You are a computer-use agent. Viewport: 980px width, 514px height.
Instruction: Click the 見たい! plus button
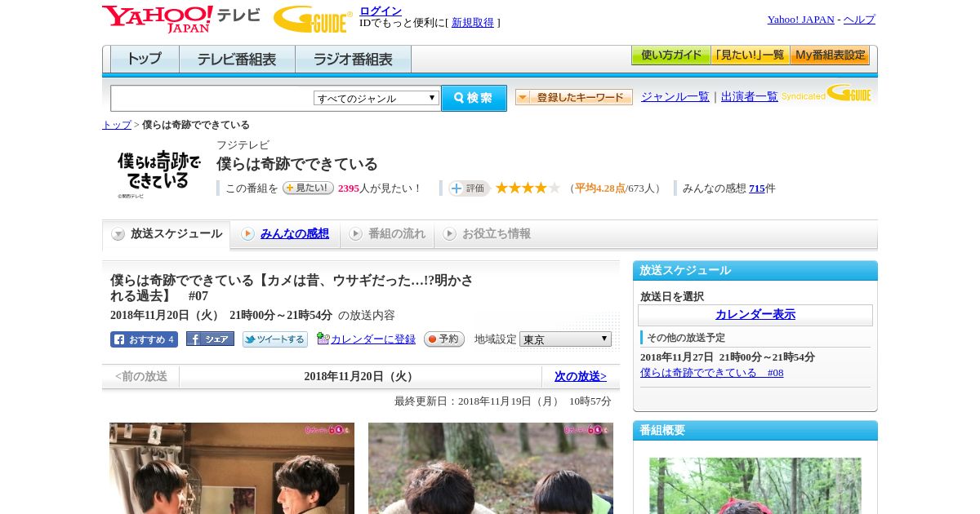pyautogui.click(x=308, y=188)
